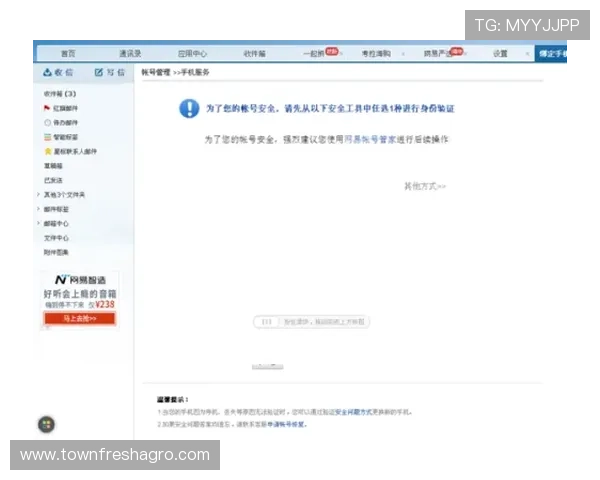This screenshot has width=600, height=480.
Task: Expand the 邮件标签 section arrow
Action: 38,209
